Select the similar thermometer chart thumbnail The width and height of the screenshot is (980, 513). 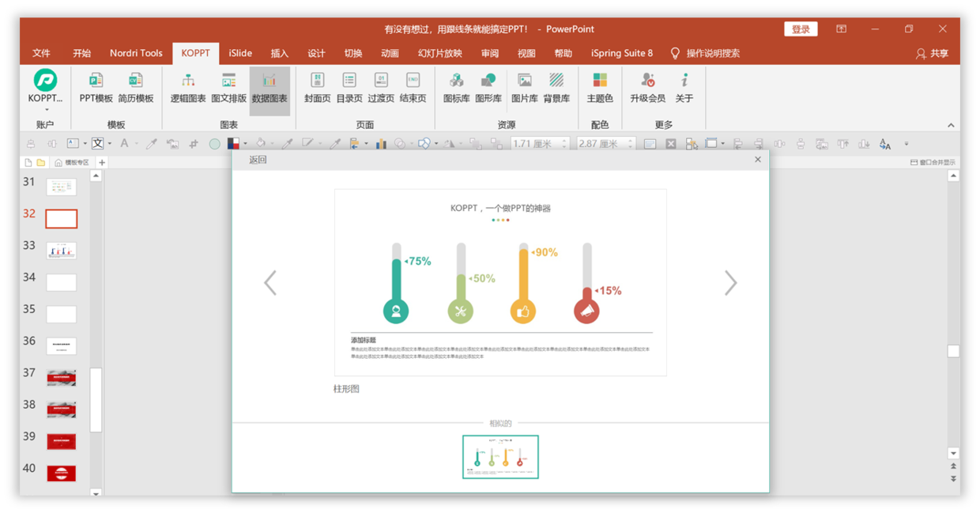point(500,457)
